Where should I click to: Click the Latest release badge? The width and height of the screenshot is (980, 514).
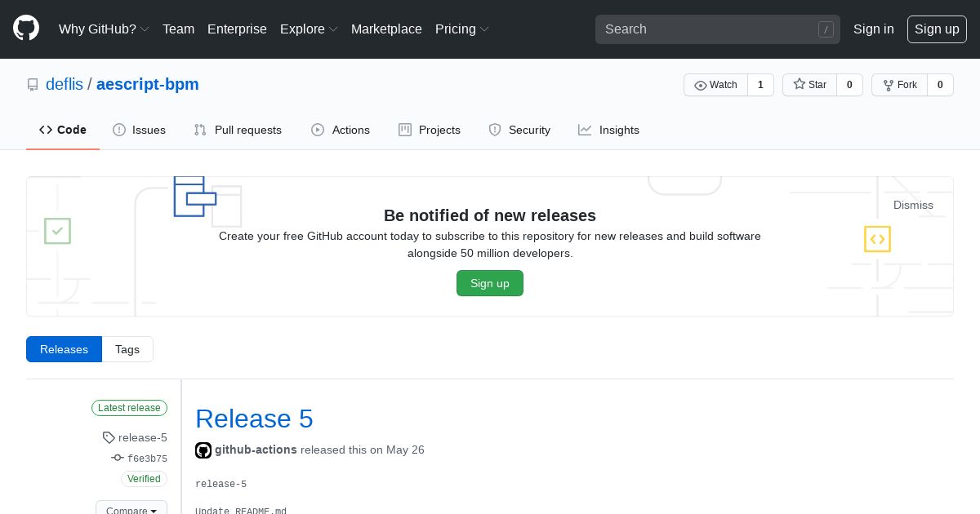click(129, 408)
